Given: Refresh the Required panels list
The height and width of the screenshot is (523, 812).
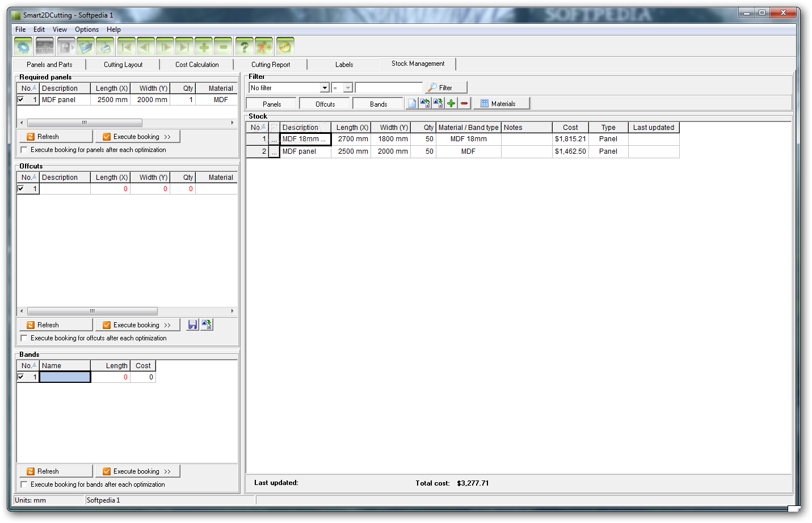Looking at the screenshot, I should pyautogui.click(x=56, y=137).
